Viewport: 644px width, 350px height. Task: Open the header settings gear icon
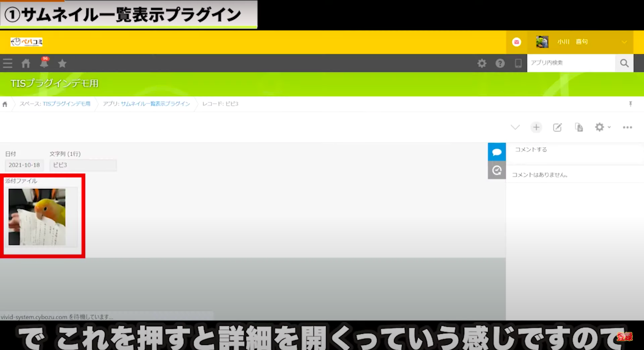point(482,64)
